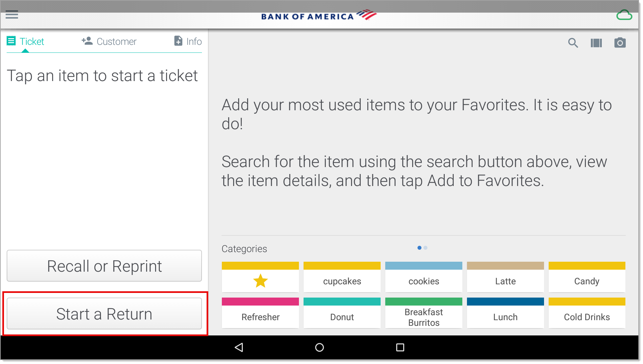The image size is (643, 364).
Task: Select the cupcakes category
Action: point(342,277)
